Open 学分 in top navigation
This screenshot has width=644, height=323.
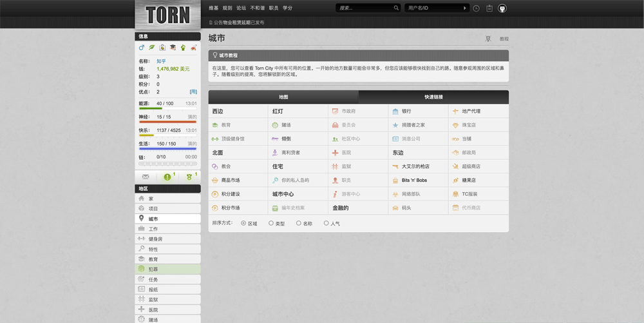pos(287,8)
